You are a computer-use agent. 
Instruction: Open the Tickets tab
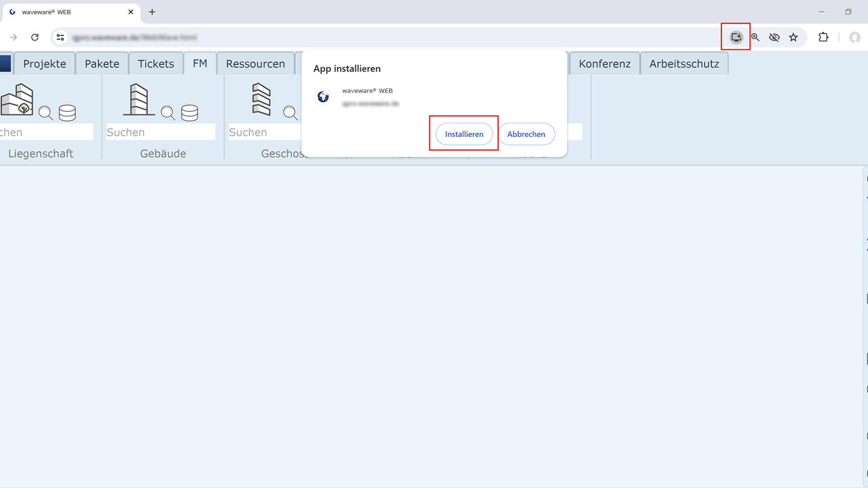coord(155,64)
